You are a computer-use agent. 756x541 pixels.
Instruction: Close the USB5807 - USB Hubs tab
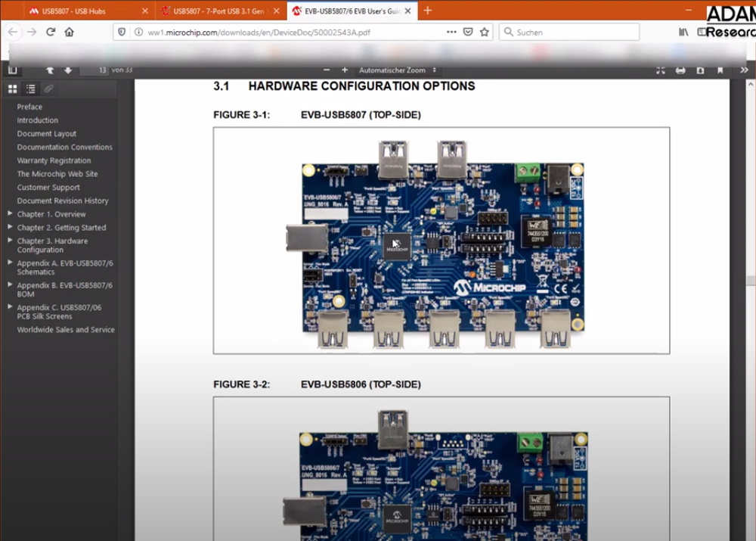(x=145, y=11)
